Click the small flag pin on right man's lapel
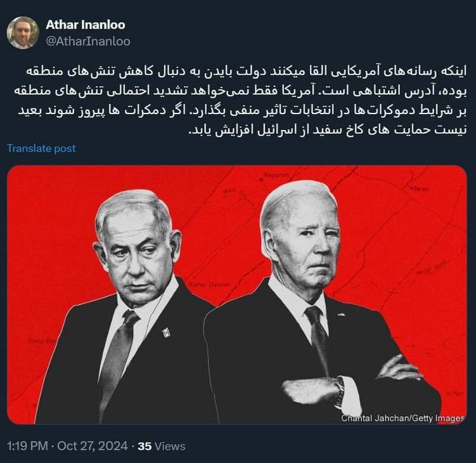The height and width of the screenshot is (463, 476). pos(341,315)
